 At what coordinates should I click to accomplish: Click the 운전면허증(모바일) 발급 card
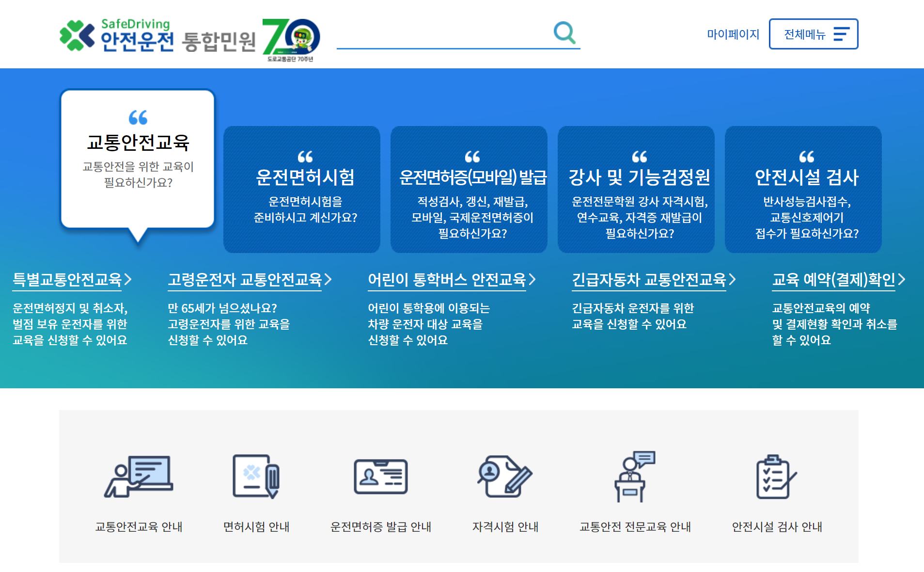(468, 189)
